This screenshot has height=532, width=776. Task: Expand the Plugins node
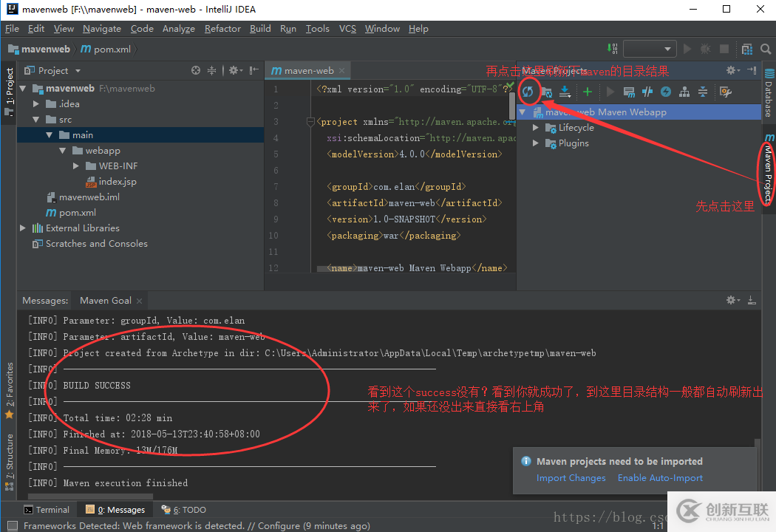[x=537, y=143]
